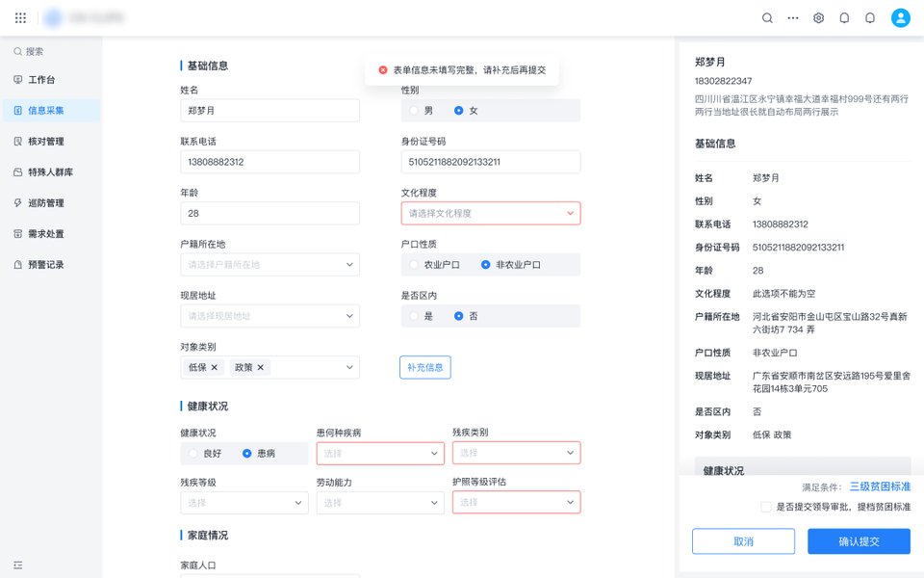924x578 pixels.
Task: Click 此选项不能为空 text in right panel
Action: [x=783, y=294]
